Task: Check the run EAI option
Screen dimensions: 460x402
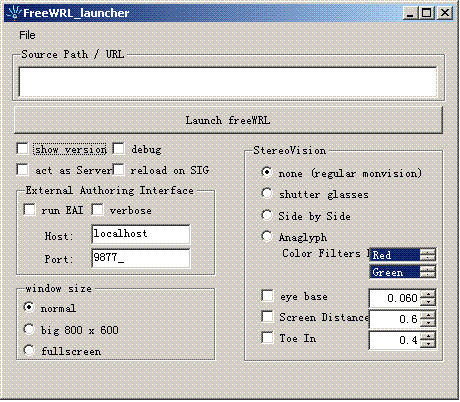Action: point(29,210)
